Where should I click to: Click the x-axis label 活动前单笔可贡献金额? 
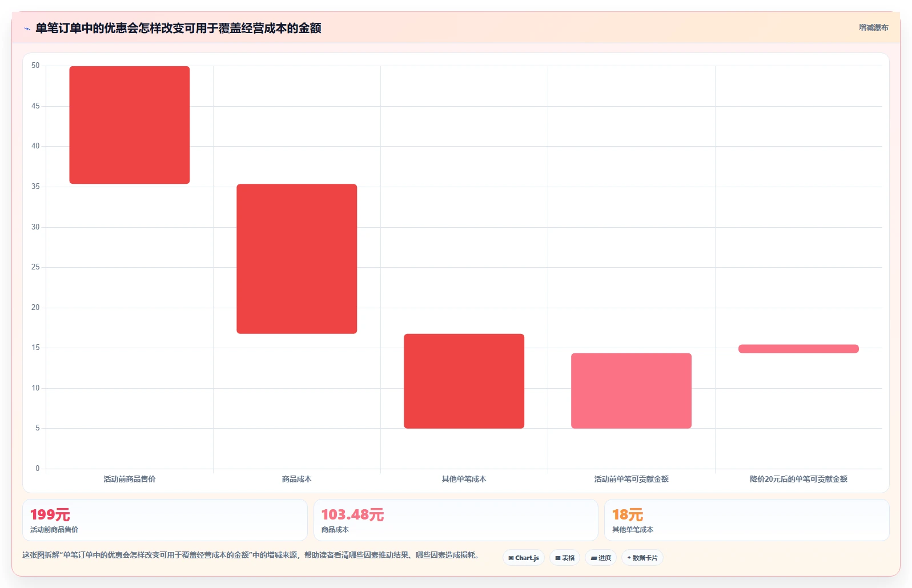pyautogui.click(x=632, y=479)
